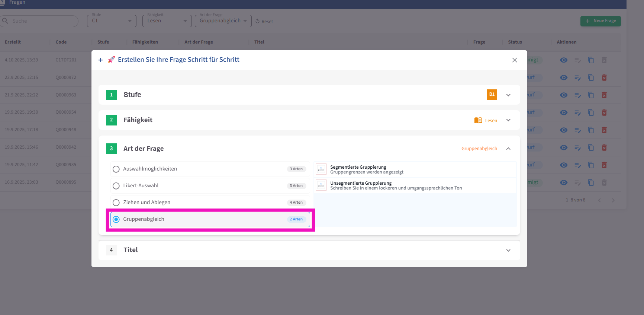Screen dimensions: 644x315
Task: Edit question Q0000948 with edit icon
Action: pos(577,130)
